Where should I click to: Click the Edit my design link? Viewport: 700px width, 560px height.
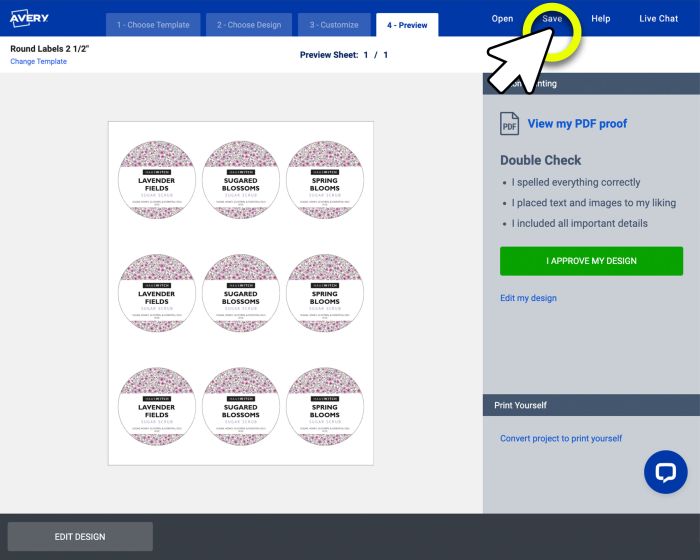(x=528, y=298)
